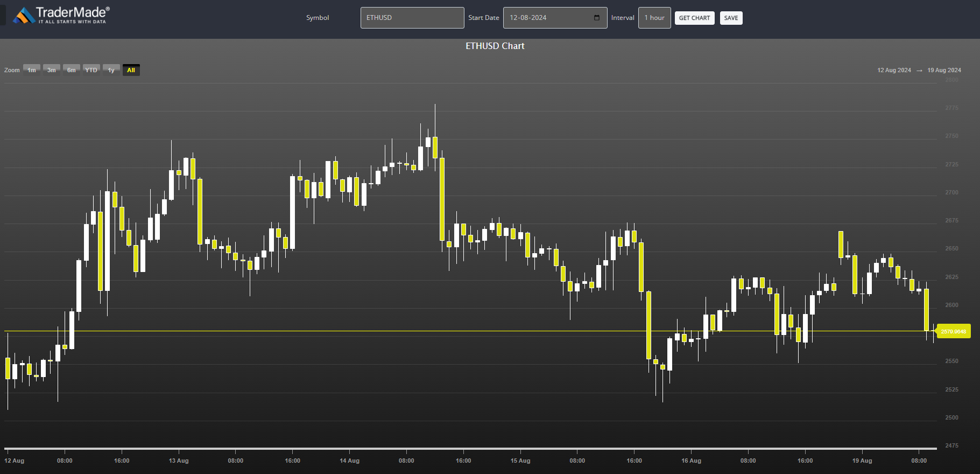This screenshot has height=474, width=980.
Task: Click the 14 Aug time axis label
Action: (x=350, y=461)
